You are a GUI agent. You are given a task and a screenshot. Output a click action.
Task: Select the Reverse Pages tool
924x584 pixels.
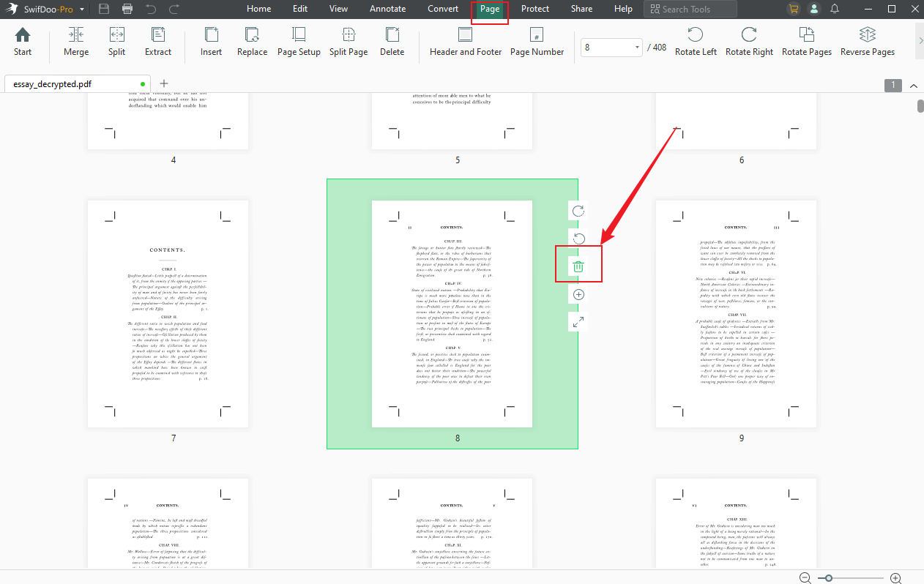[867, 42]
